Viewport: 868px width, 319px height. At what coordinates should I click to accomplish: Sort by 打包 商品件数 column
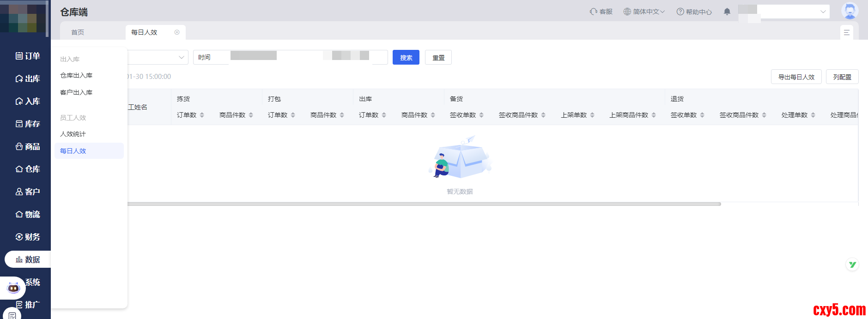[342, 115]
